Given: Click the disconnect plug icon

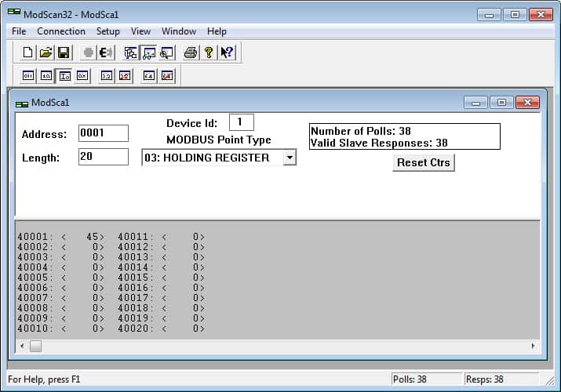Looking at the screenshot, I should 106,53.
